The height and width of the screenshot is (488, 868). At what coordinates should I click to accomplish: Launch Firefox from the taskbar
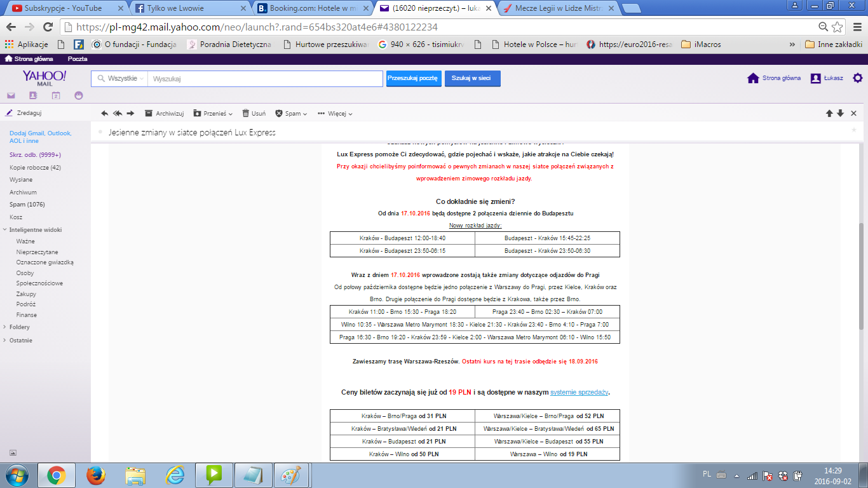(x=95, y=475)
